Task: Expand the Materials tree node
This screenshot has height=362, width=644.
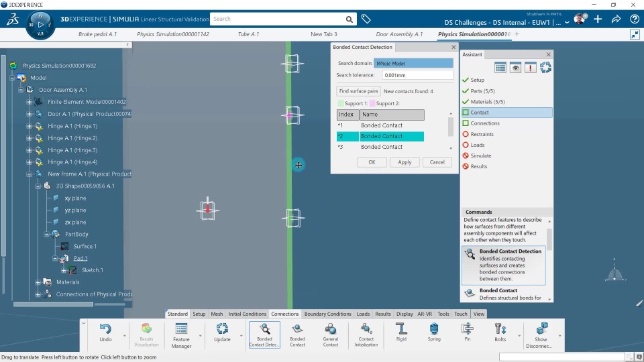Action: coord(38,282)
